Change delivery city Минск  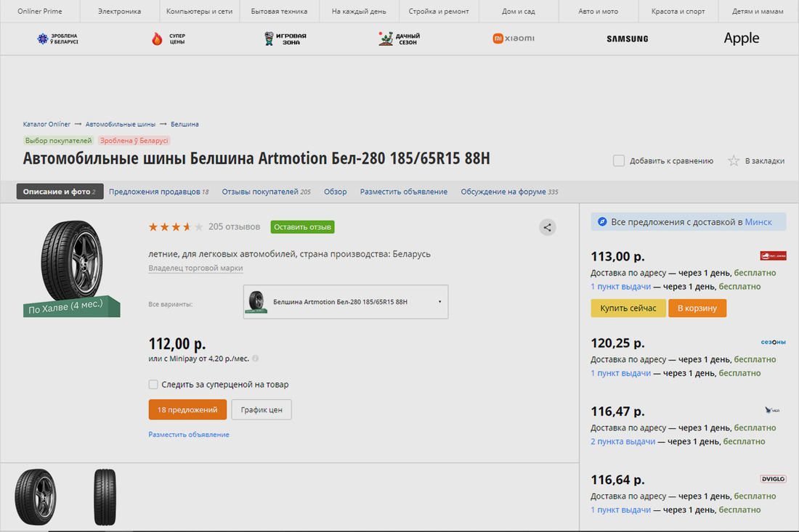[x=758, y=221]
